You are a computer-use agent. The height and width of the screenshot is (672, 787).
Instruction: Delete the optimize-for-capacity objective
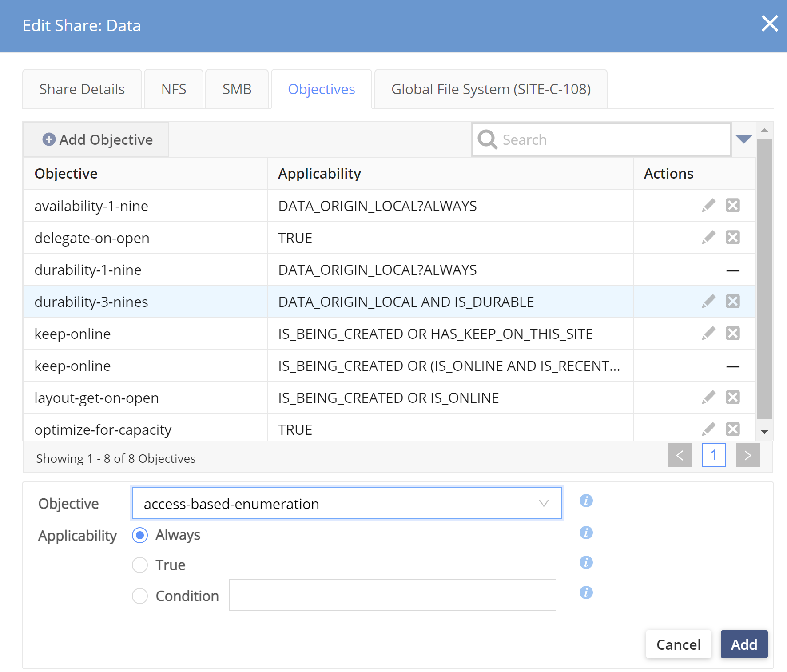point(733,429)
